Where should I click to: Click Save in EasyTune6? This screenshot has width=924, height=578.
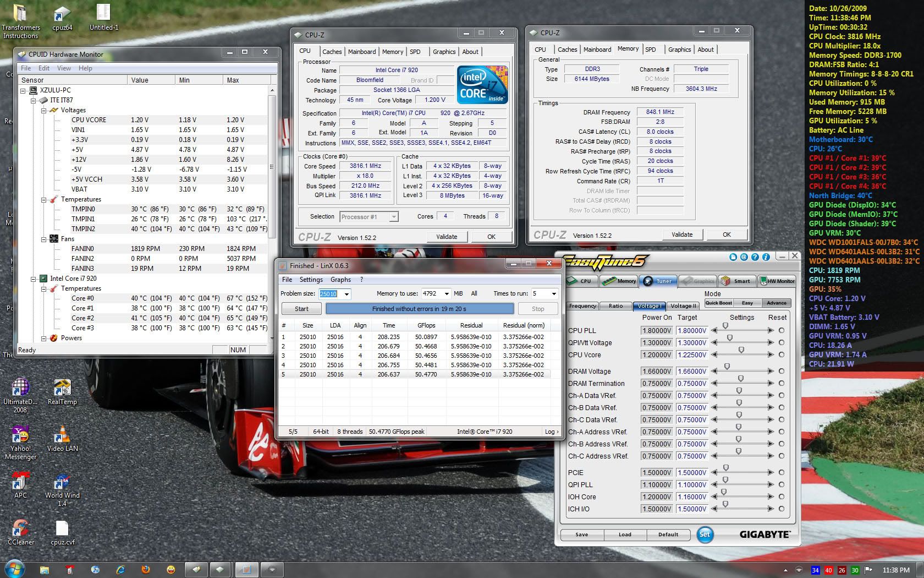tap(581, 535)
